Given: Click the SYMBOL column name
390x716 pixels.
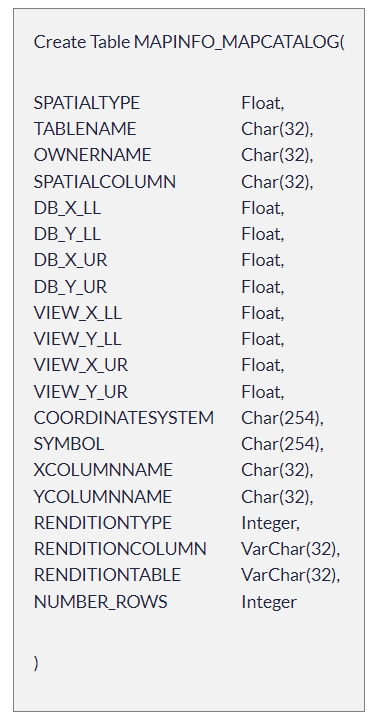Looking at the screenshot, I should (69, 444).
